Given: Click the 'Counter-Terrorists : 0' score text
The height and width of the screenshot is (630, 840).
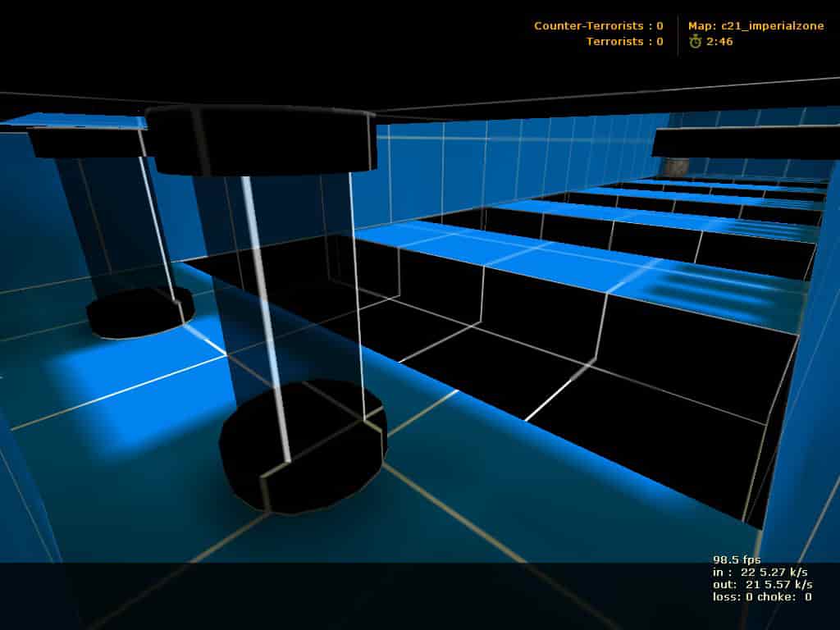Looking at the screenshot, I should [598, 25].
